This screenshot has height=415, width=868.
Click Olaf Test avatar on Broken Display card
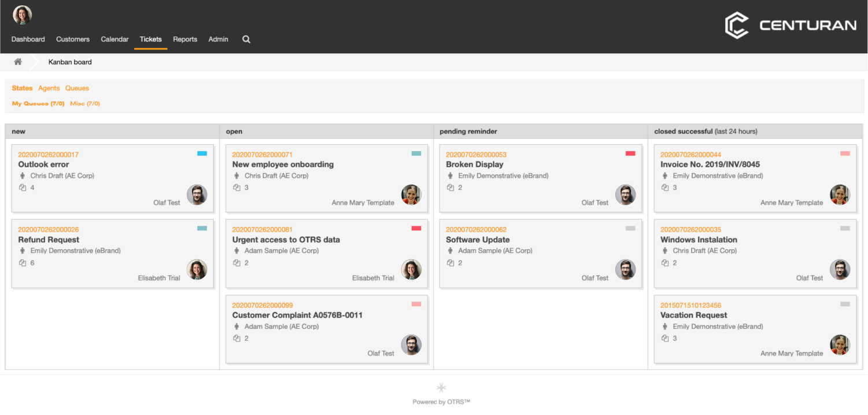(x=625, y=194)
